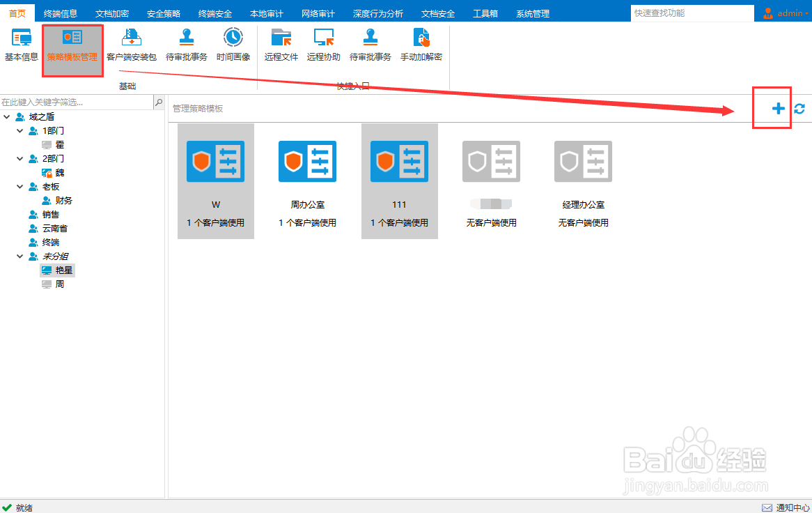Select the 111 policy template

399,181
